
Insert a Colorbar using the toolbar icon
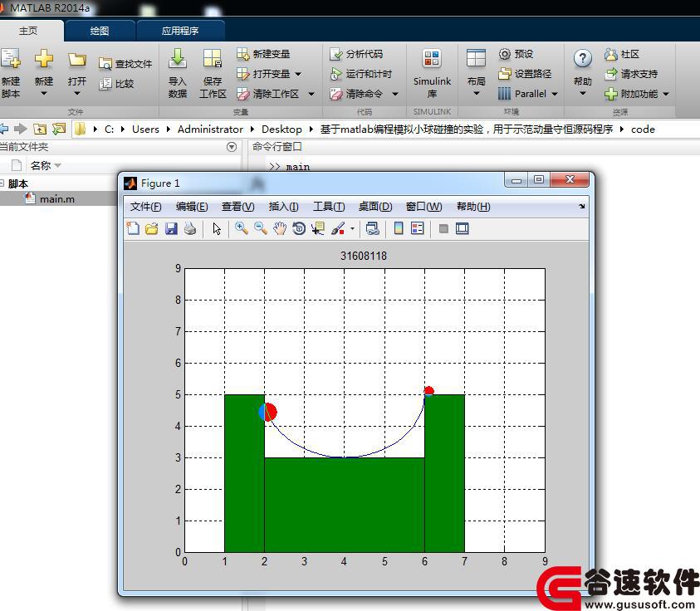399,228
